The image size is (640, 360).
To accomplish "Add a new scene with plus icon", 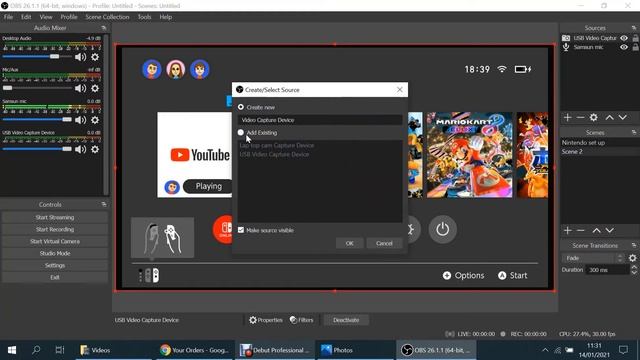I will click(567, 231).
